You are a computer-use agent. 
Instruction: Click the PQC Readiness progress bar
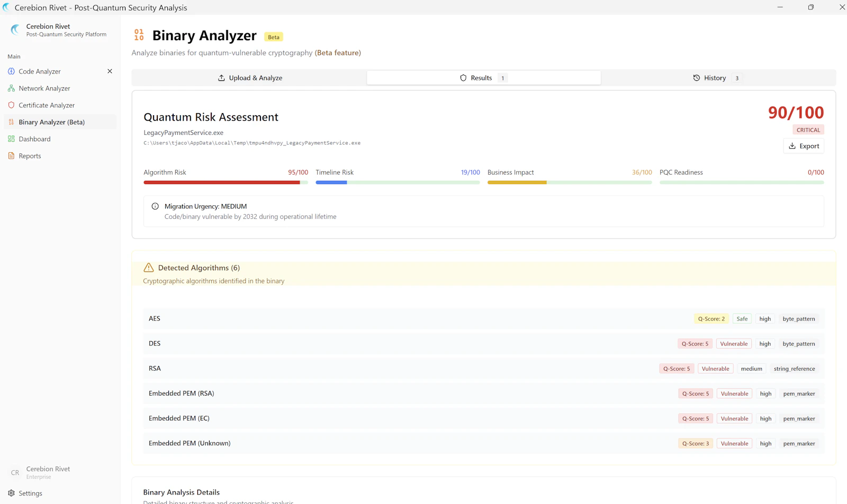(x=742, y=182)
